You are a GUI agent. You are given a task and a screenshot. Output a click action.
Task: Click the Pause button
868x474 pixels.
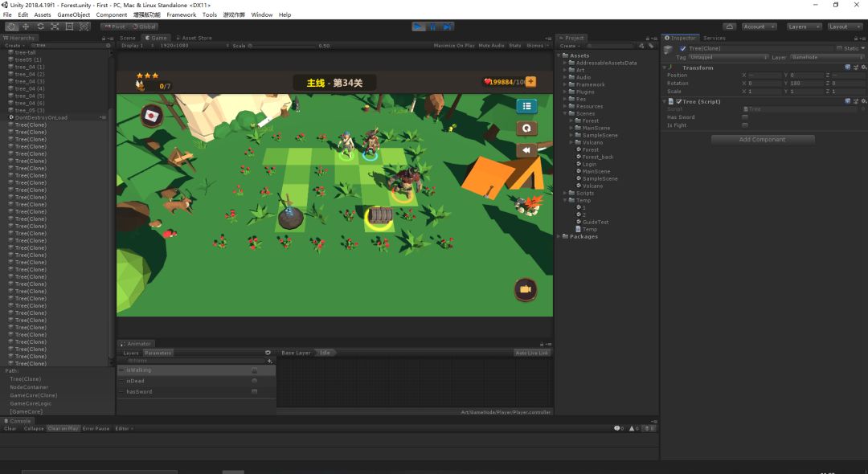(x=432, y=27)
